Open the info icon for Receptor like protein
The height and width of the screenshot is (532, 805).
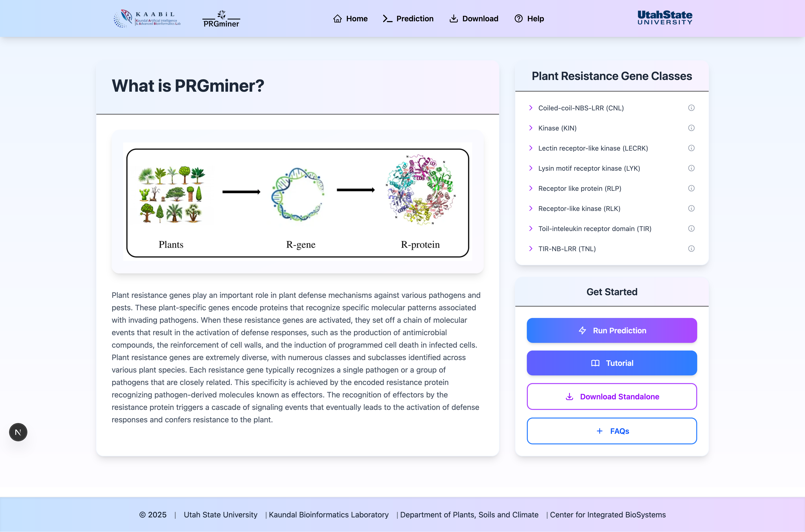(x=692, y=188)
